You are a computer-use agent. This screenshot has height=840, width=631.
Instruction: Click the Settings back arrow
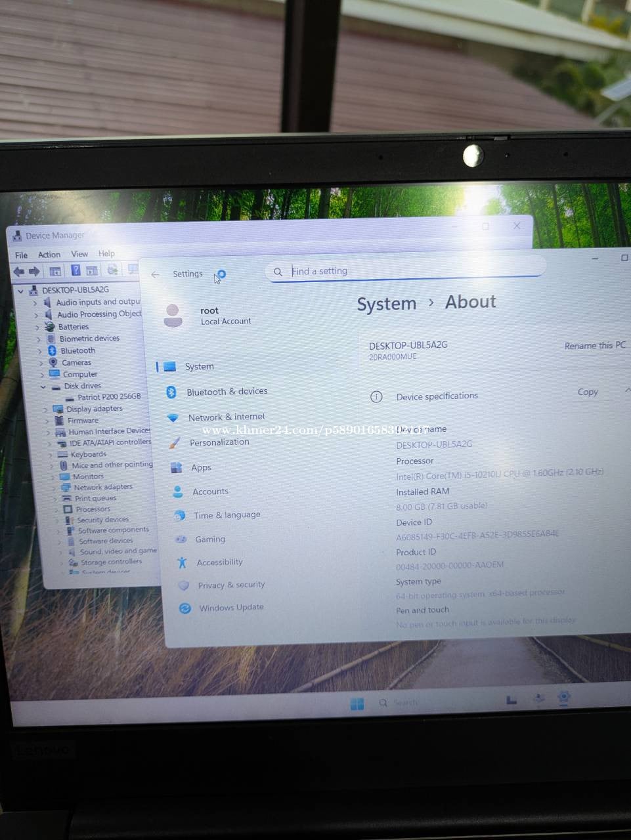(x=155, y=274)
